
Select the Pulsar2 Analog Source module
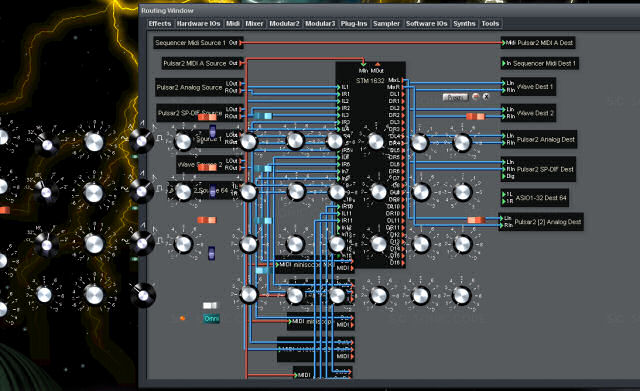tap(200, 87)
